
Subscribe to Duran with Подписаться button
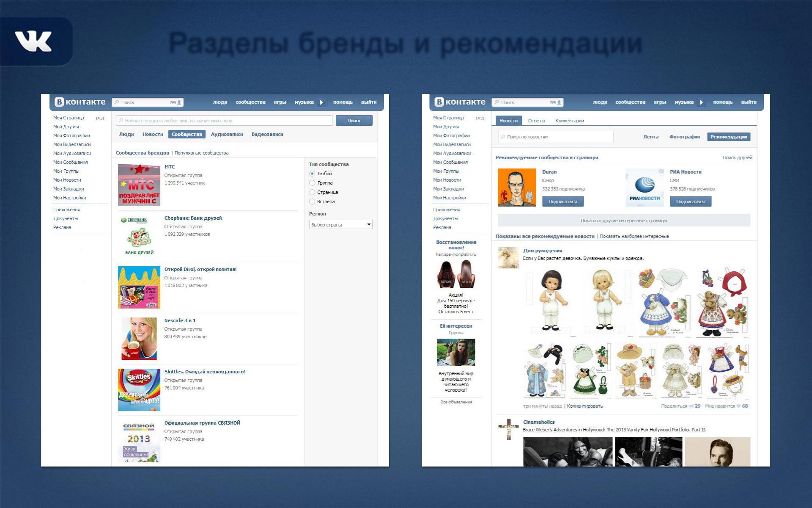[563, 202]
